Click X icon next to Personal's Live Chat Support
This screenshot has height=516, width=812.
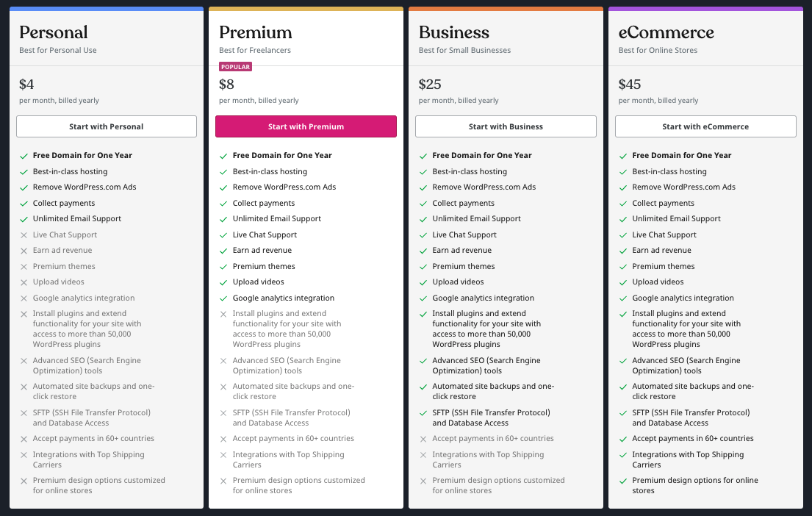(24, 235)
